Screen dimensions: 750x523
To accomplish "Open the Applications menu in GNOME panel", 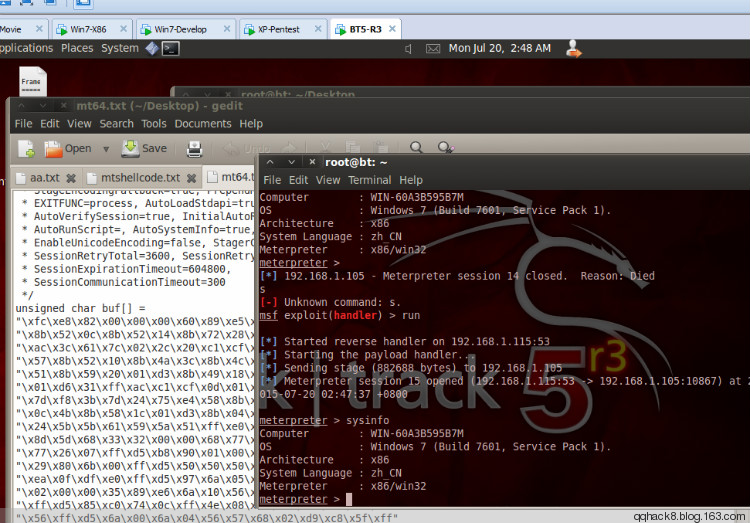I will pos(26,48).
